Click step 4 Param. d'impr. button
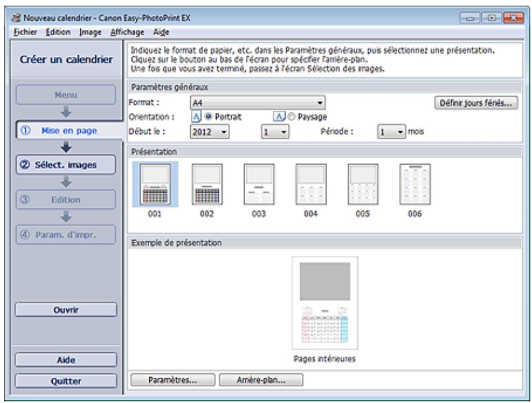The width and height of the screenshot is (532, 403). (x=66, y=235)
